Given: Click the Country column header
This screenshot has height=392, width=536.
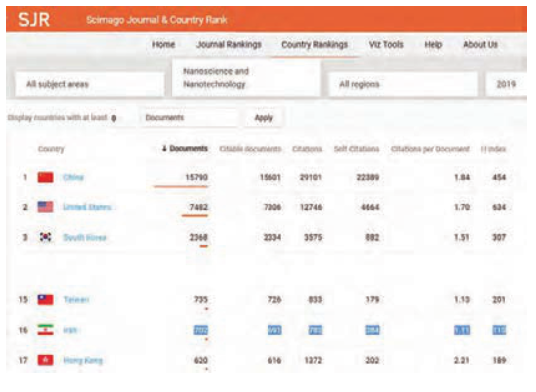Looking at the screenshot, I should pyautogui.click(x=51, y=149).
